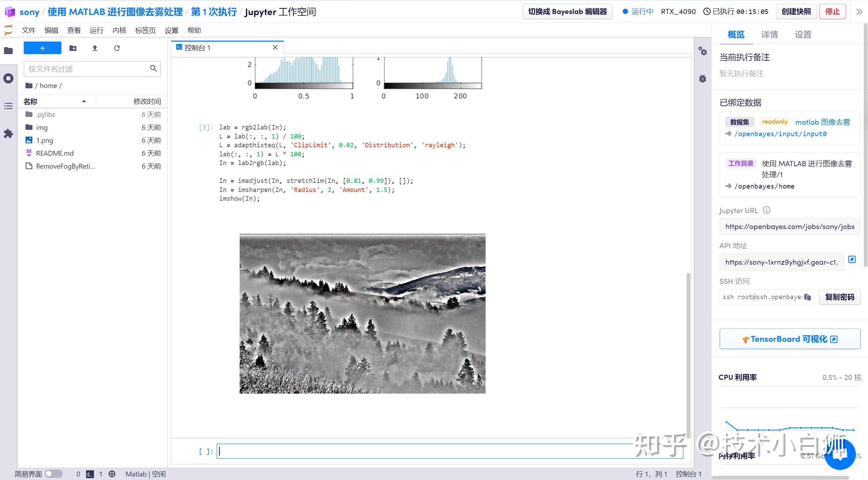Open the extension manager panel

tap(8, 133)
